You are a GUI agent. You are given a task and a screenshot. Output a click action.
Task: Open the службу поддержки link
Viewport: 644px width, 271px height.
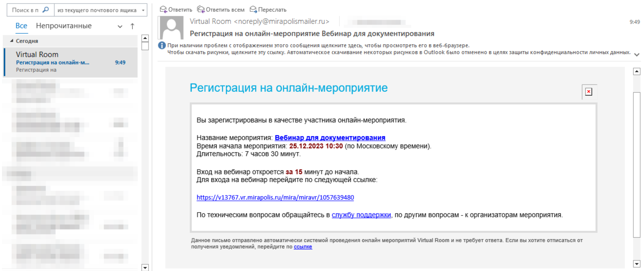(x=361, y=214)
